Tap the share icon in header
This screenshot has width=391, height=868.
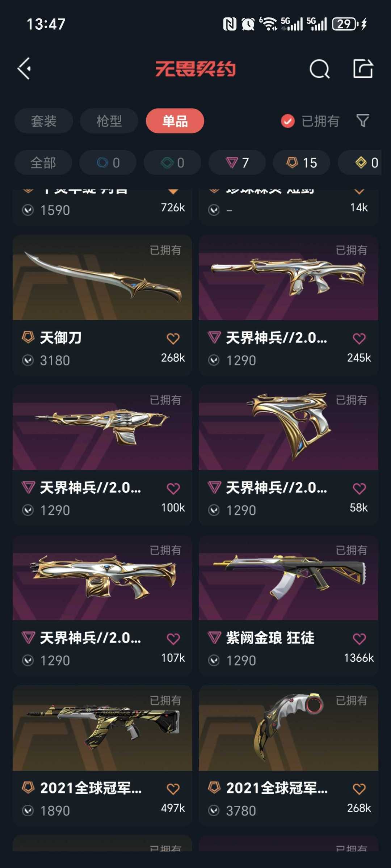point(363,68)
